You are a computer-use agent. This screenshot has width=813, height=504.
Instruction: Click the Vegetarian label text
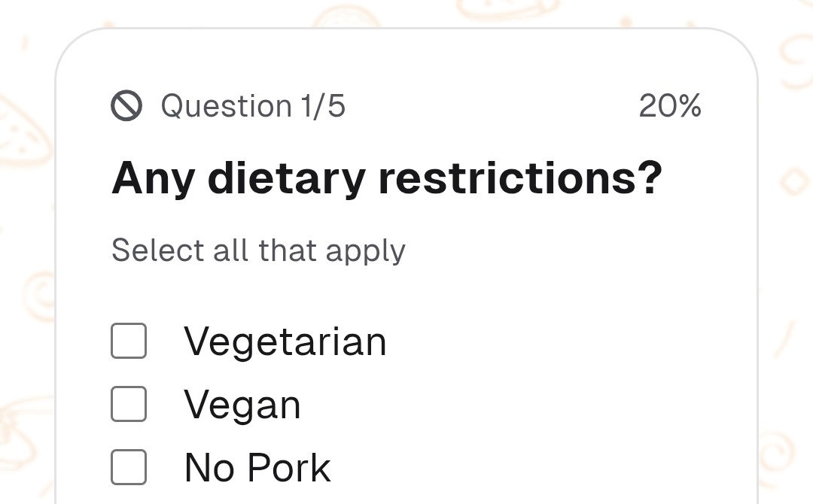point(285,341)
